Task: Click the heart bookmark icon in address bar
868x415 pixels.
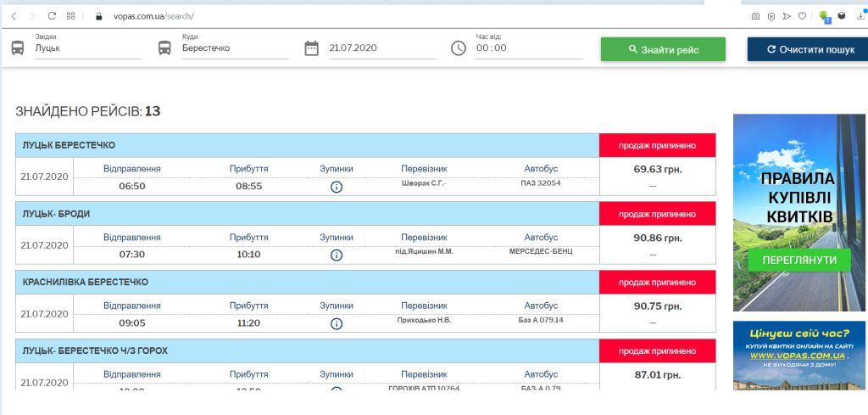Action: pos(802,15)
